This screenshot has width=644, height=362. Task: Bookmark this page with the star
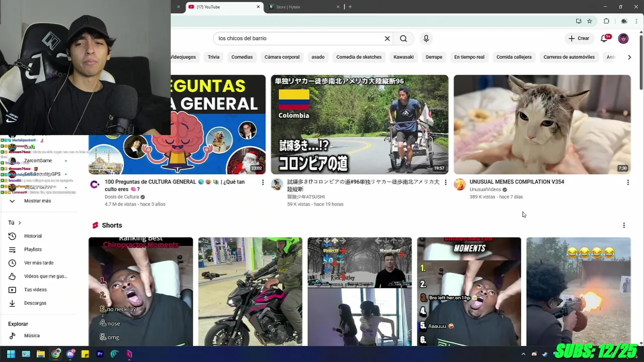[589, 21]
